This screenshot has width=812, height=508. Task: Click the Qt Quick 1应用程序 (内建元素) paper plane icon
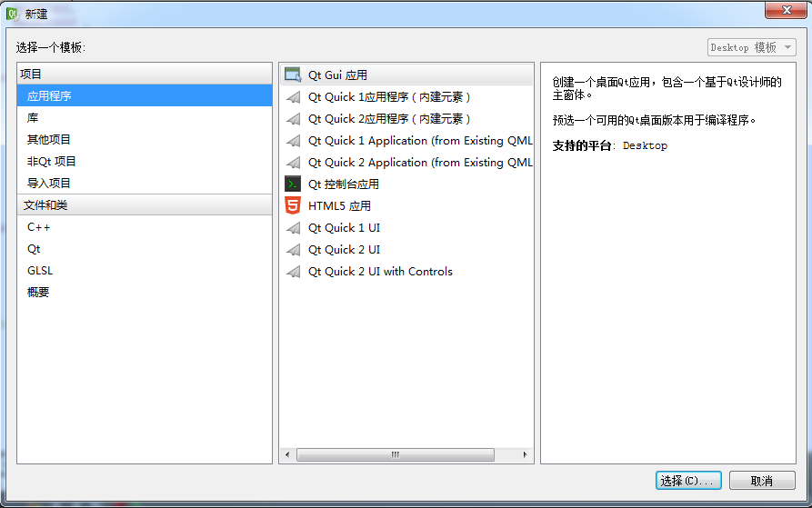(x=293, y=97)
